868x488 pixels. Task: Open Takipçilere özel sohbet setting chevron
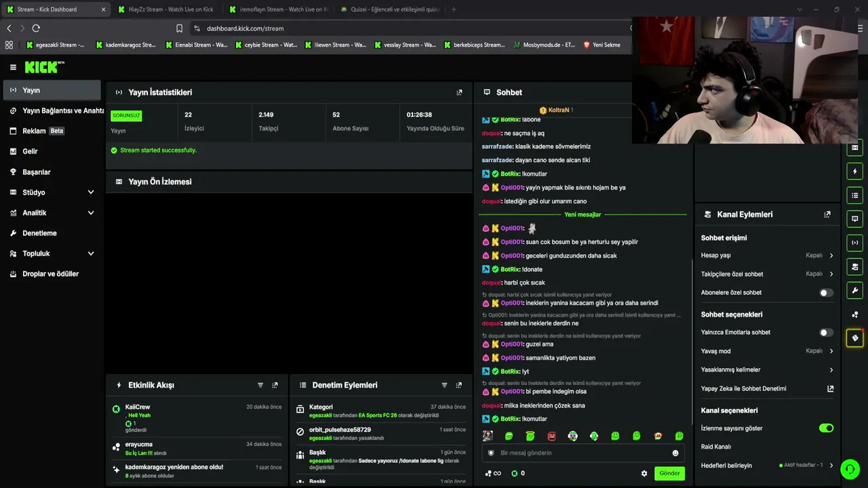(x=831, y=274)
